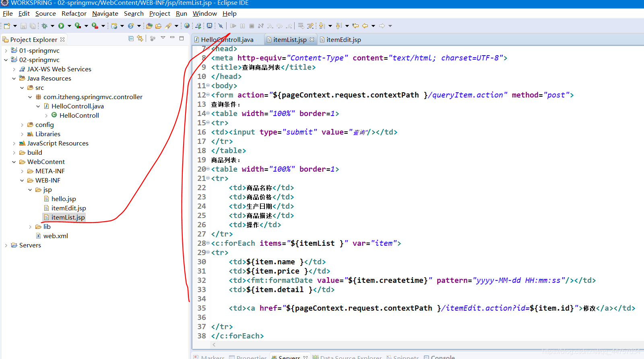Image resolution: width=644 pixels, height=359 pixels.
Task: Click the Terminate stop icon
Action: (252, 26)
